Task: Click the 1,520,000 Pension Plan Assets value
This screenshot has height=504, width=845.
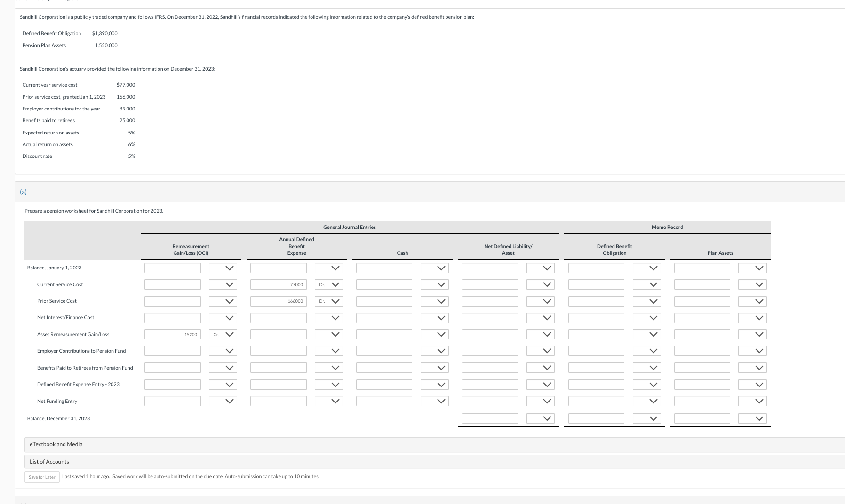Action: [x=106, y=45]
